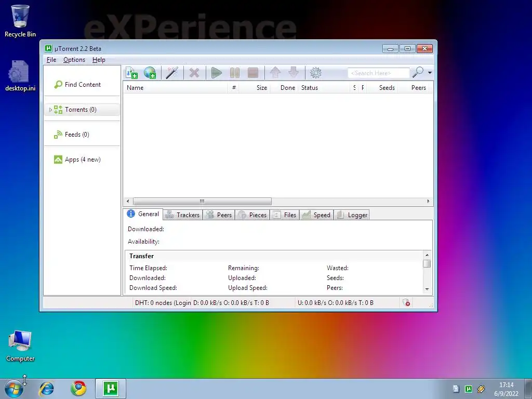Click the µTorrent taskbar button
Image resolution: width=532 pixels, height=399 pixels.
(111, 389)
